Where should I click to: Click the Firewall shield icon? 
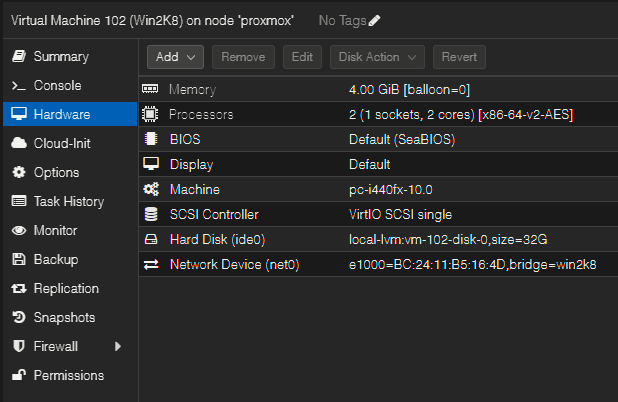[x=19, y=346]
